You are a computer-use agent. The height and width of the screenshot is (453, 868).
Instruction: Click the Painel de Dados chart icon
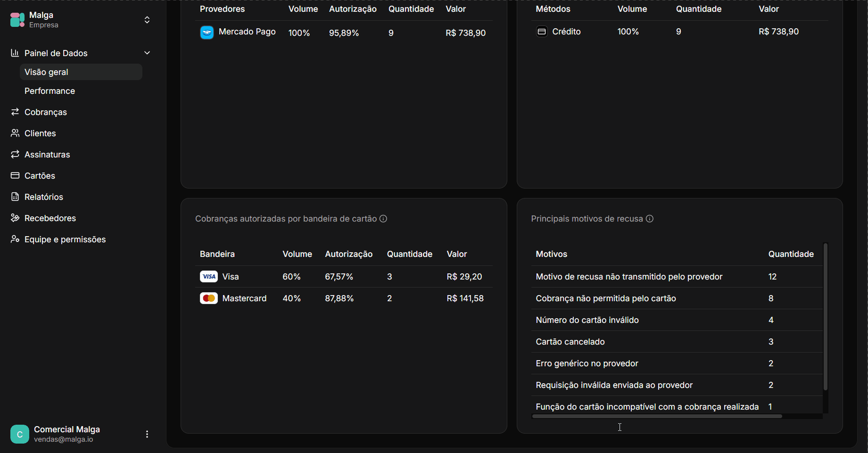click(x=15, y=53)
